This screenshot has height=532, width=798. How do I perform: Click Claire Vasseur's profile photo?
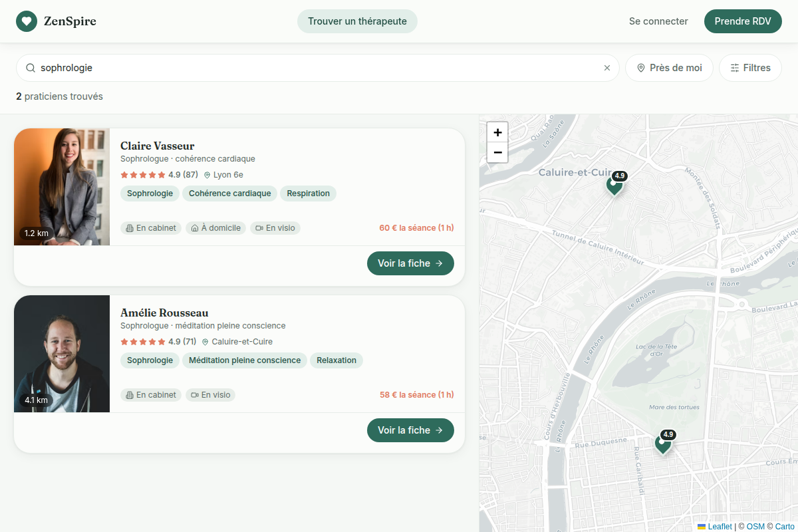point(62,187)
